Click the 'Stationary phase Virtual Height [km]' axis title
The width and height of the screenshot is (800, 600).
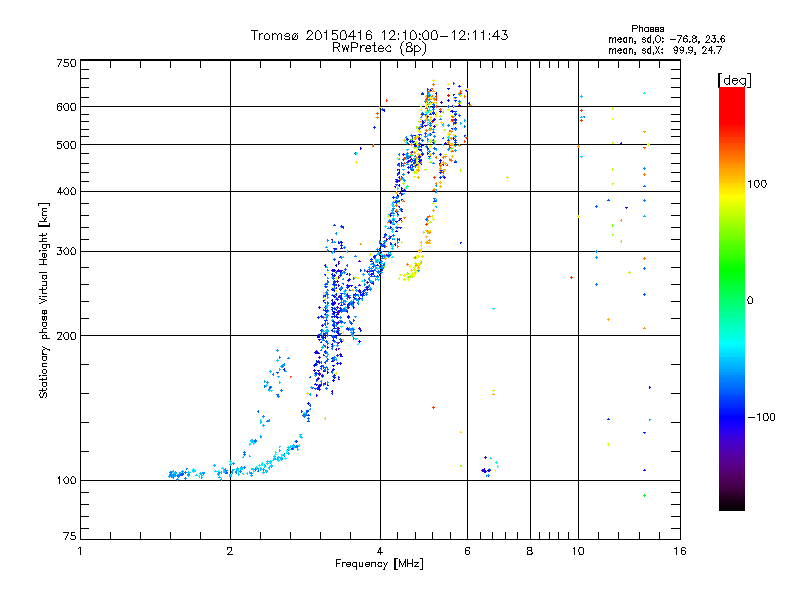(x=44, y=300)
